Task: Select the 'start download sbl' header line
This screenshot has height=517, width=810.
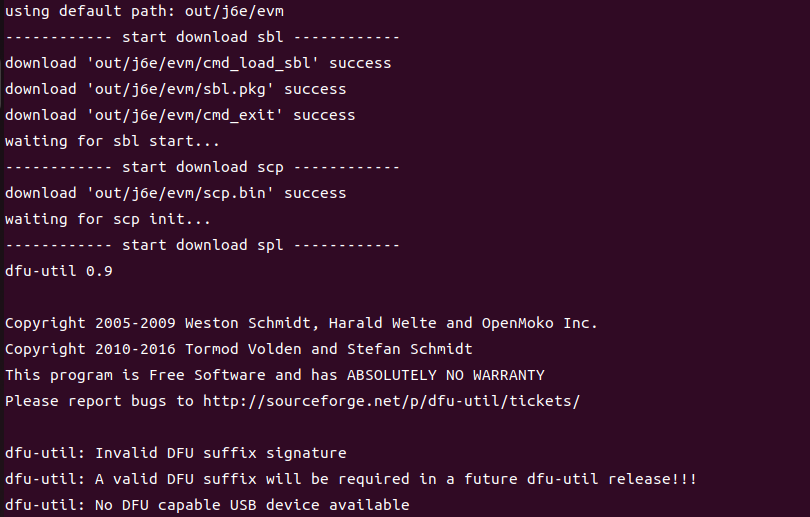Action: pyautogui.click(x=202, y=37)
